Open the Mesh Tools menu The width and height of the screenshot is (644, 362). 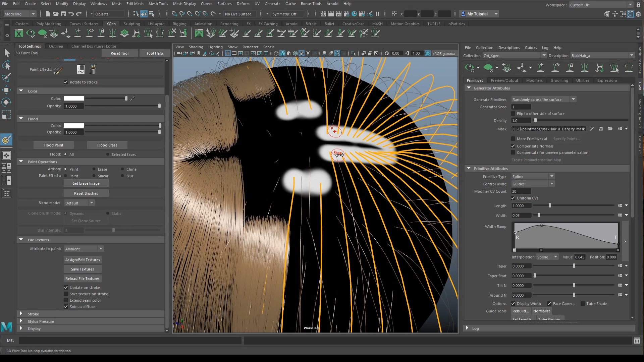pos(158,4)
